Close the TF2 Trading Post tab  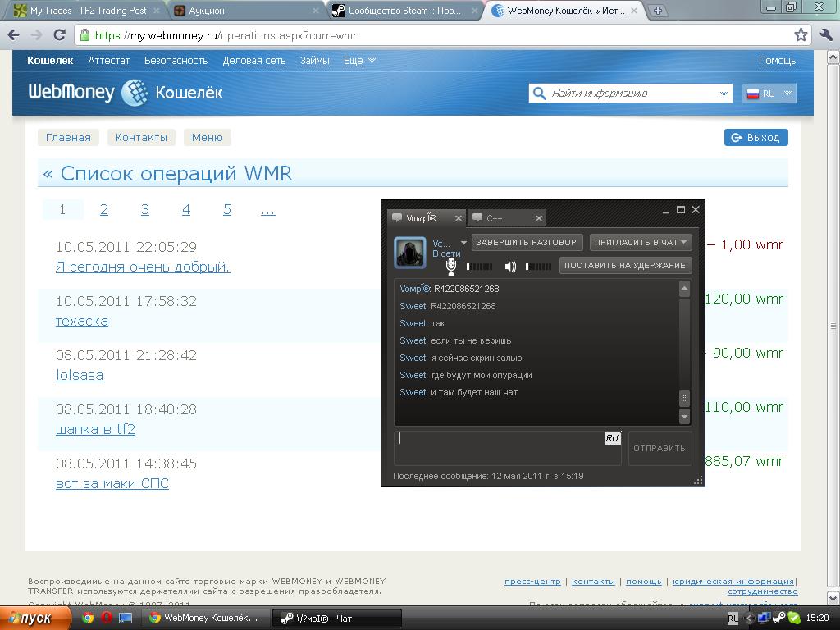pyautogui.click(x=157, y=10)
